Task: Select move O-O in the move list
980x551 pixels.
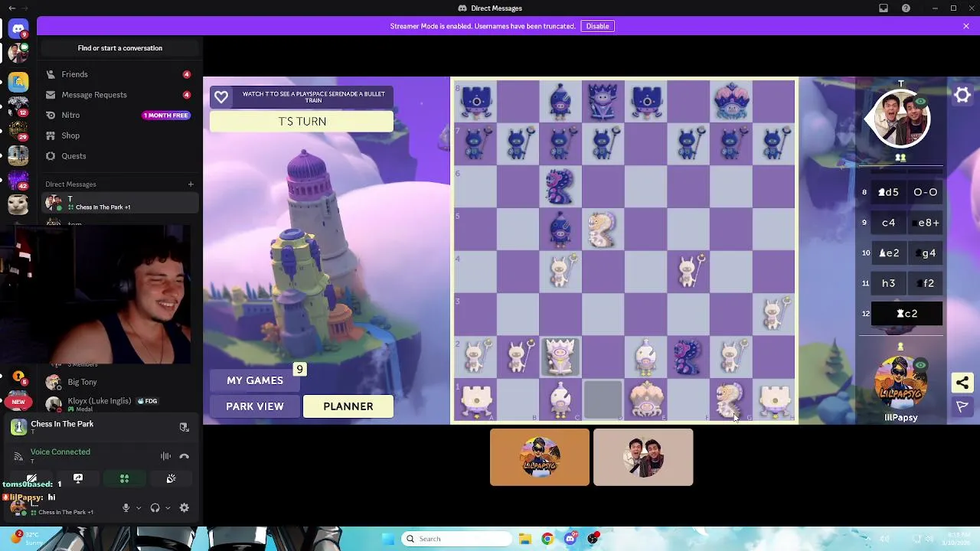Action: (x=925, y=192)
